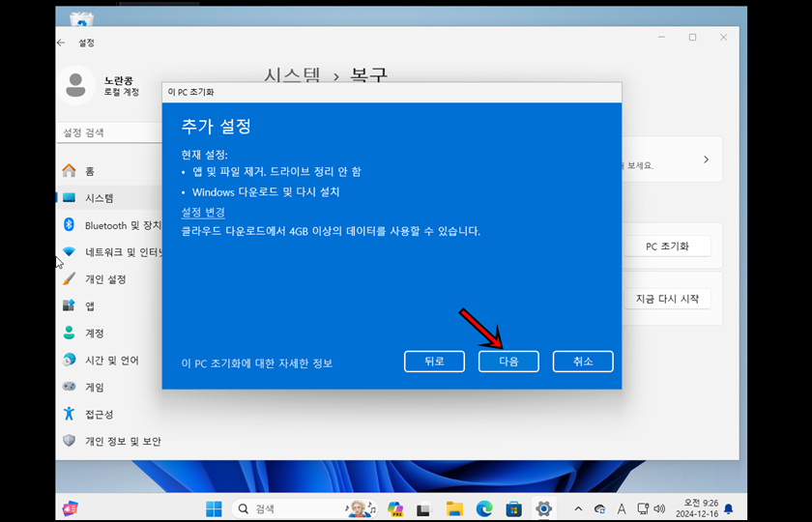The height and width of the screenshot is (522, 812).
Task: Click the taskbar 검색 search box
Action: coord(305,508)
